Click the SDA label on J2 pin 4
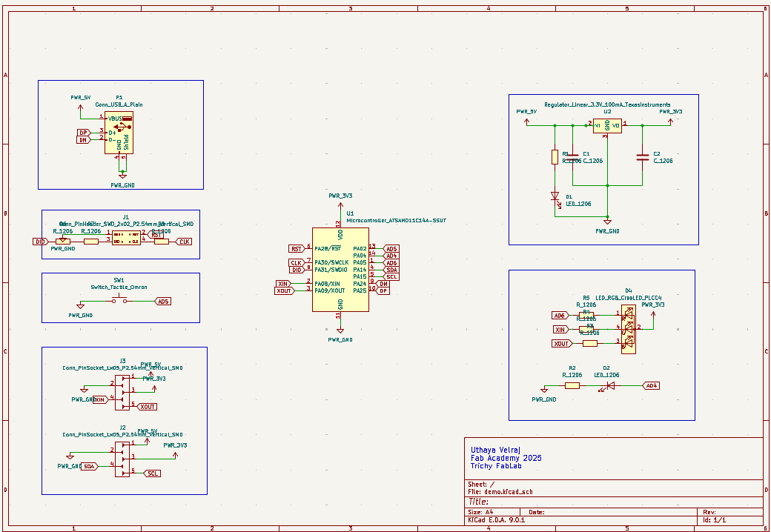771x532 pixels. click(90, 467)
